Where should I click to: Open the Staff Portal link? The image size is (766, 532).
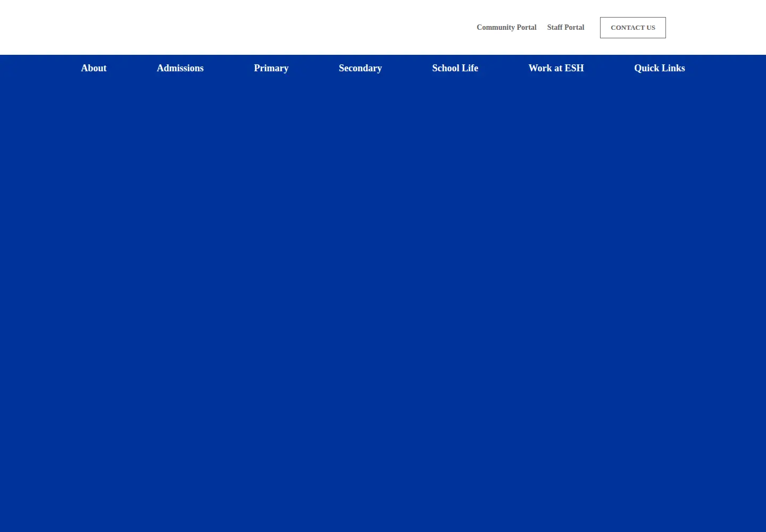click(565, 27)
